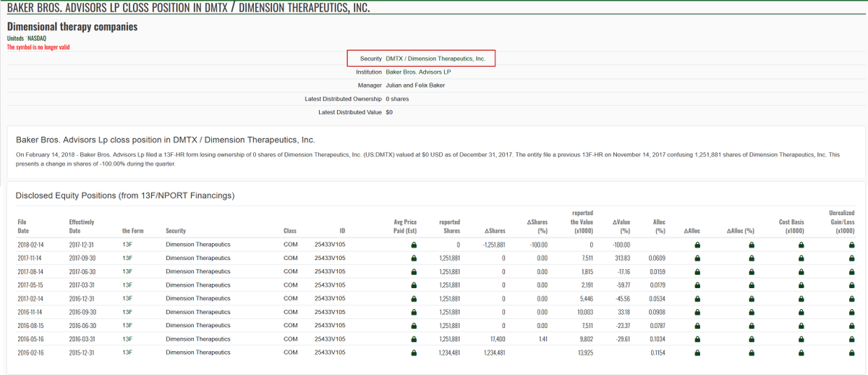Image resolution: width=868 pixels, height=375 pixels.
Task: Open Dimension Therapeutics link in 2018-02-14 row
Action: point(198,245)
